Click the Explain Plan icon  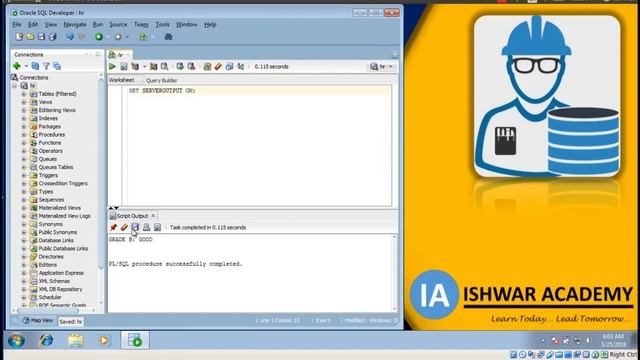click(x=135, y=67)
